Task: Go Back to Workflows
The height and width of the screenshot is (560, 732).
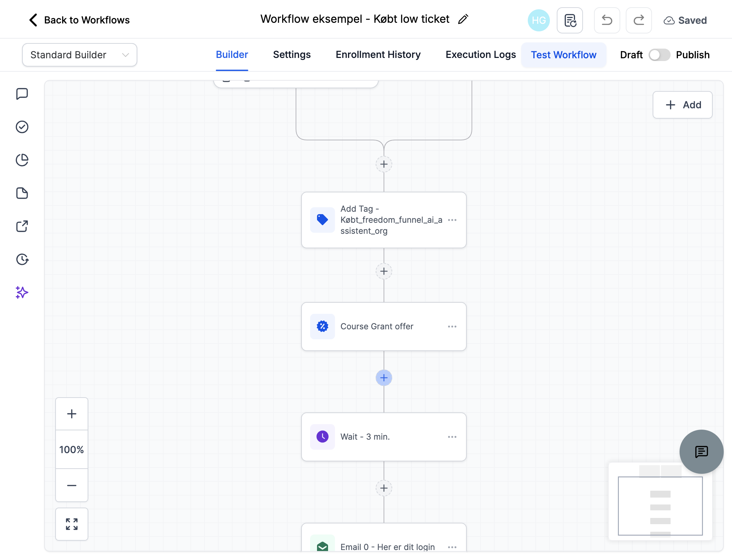Action: tap(79, 20)
